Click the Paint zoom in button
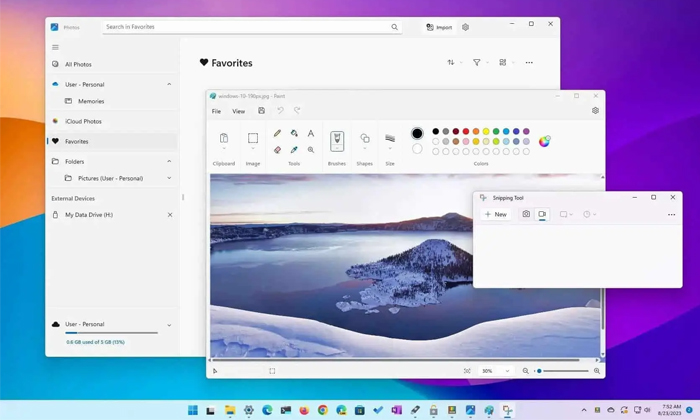This screenshot has height=420, width=700. 597,371
